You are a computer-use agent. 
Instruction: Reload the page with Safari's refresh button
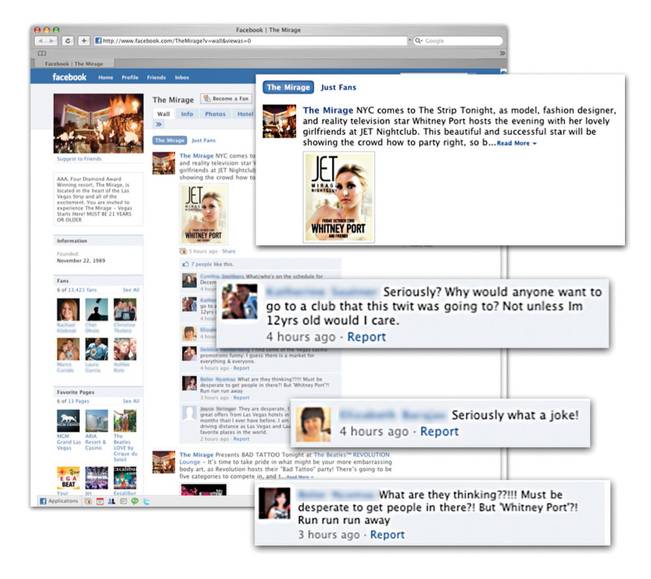(x=68, y=41)
